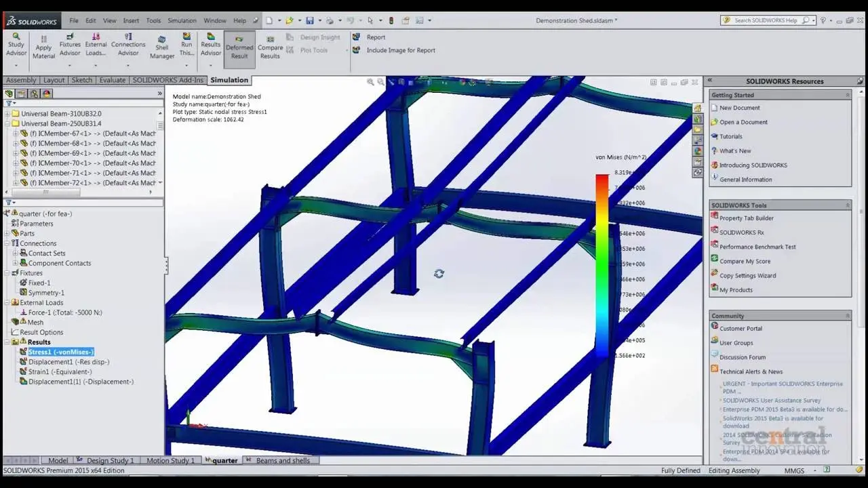Open the Fixtures Advisor
Screen dimensions: 868x488
[70, 45]
